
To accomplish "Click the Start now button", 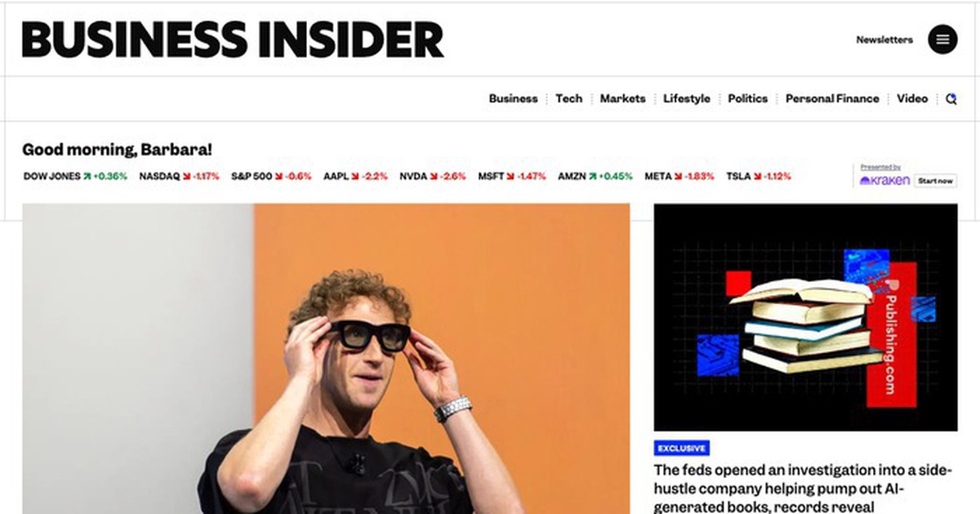I will pyautogui.click(x=935, y=181).
